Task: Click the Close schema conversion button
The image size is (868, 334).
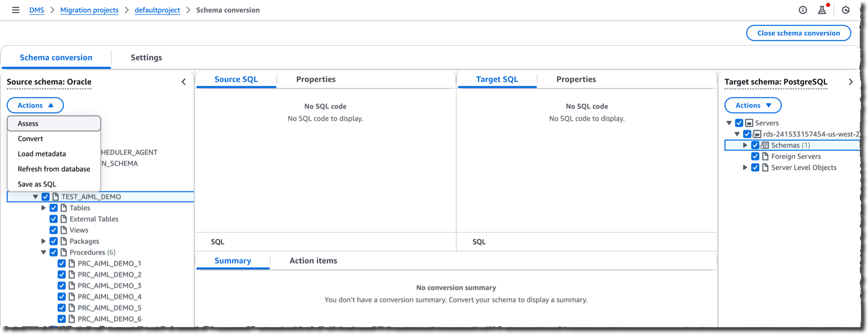Action: (799, 33)
